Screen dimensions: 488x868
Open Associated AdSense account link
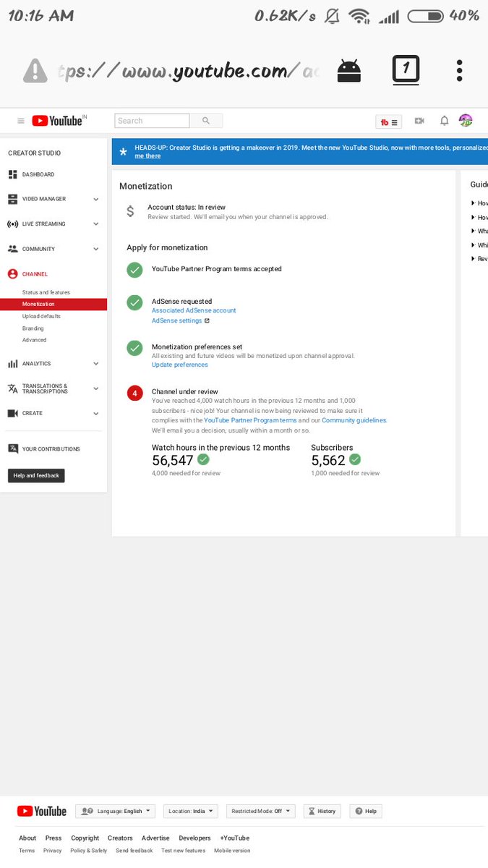click(x=194, y=310)
